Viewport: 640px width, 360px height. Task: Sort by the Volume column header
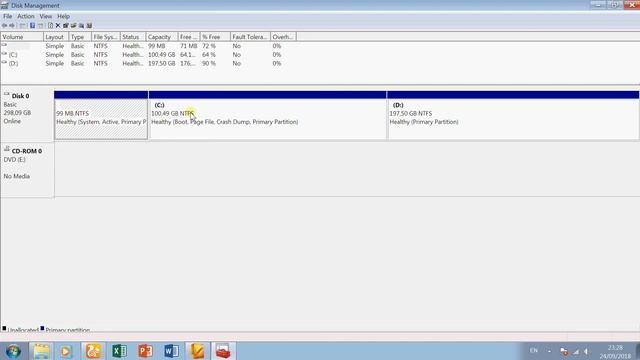pos(22,37)
